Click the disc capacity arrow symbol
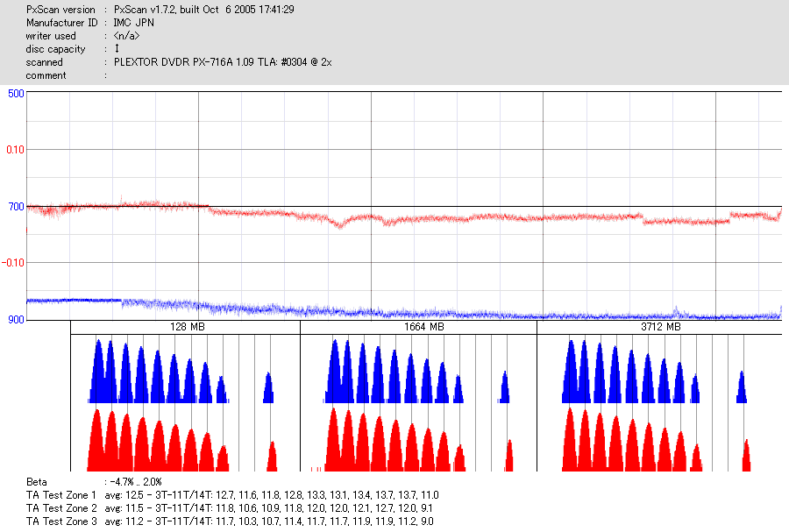The image size is (789, 532). [x=117, y=49]
